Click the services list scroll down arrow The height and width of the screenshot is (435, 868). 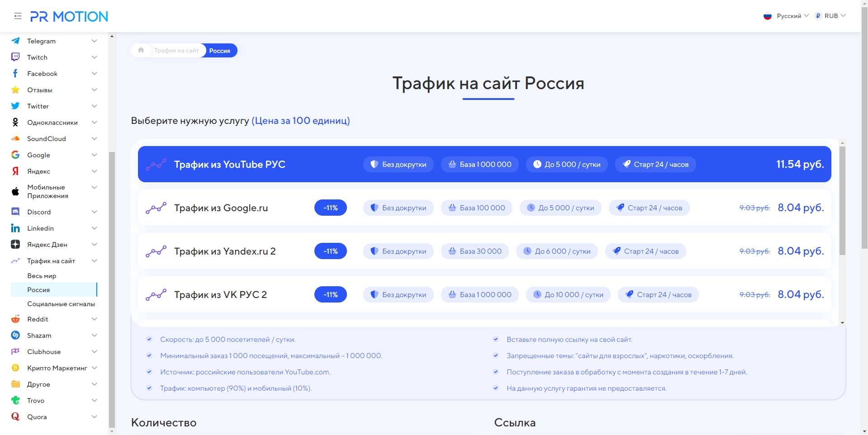tap(842, 322)
